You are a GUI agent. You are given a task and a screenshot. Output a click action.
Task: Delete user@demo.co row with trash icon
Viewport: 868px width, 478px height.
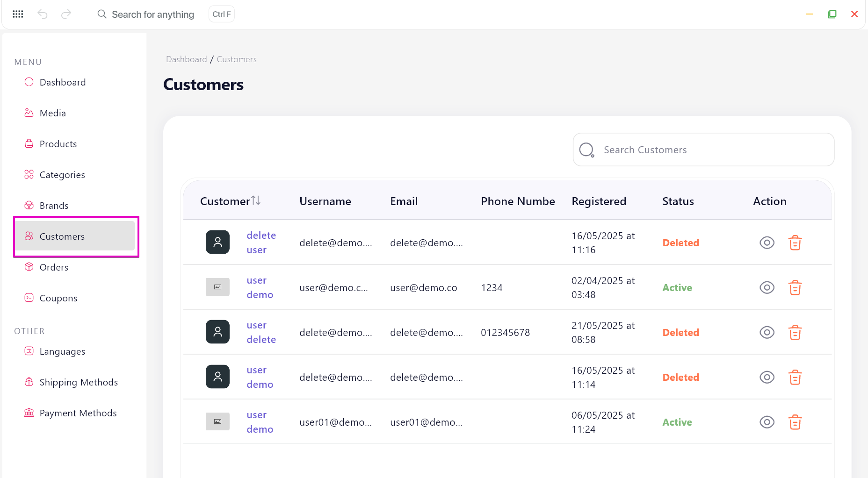coord(795,287)
